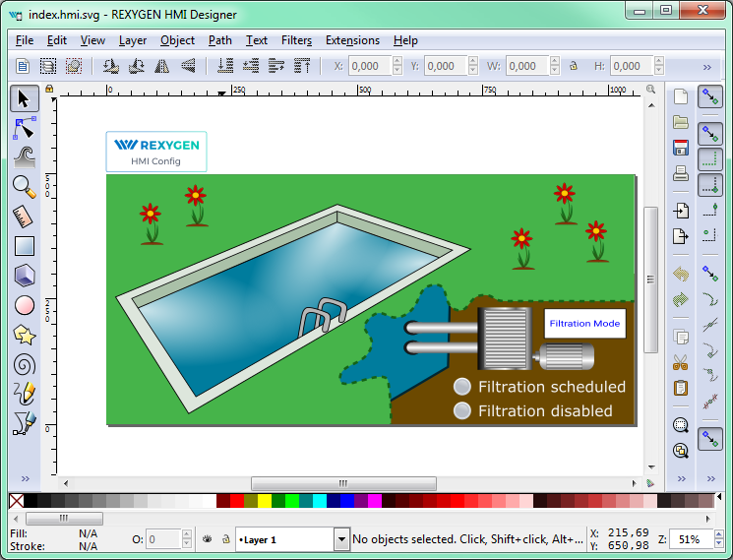Viewport: 733px width, 560px height.
Task: Click the Export file icon
Action: tap(681, 236)
